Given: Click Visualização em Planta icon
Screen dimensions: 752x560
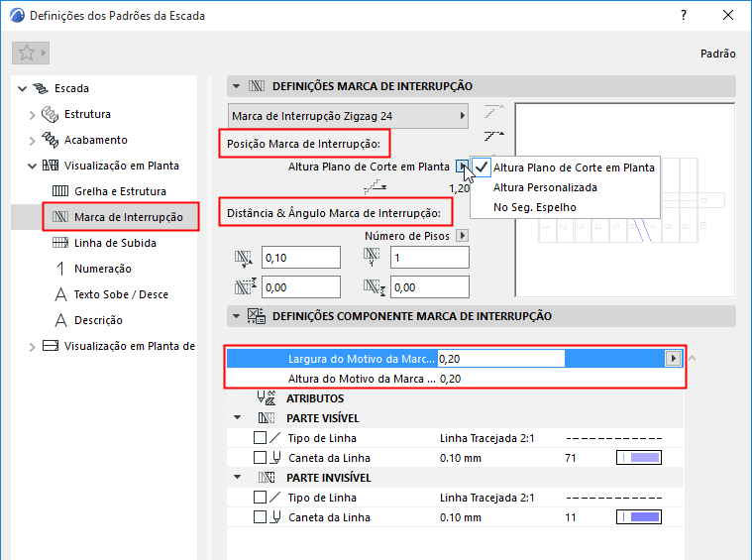Looking at the screenshot, I should coord(51,166).
